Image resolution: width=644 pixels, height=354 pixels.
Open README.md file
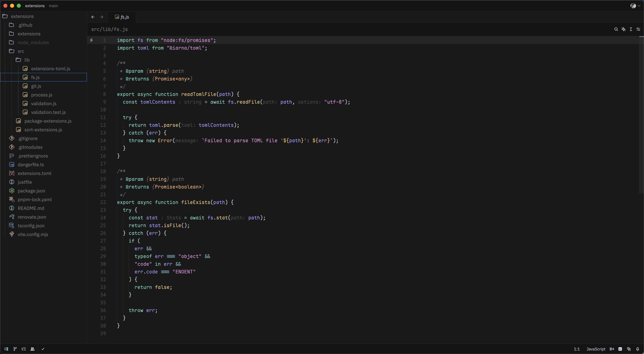click(43, 208)
